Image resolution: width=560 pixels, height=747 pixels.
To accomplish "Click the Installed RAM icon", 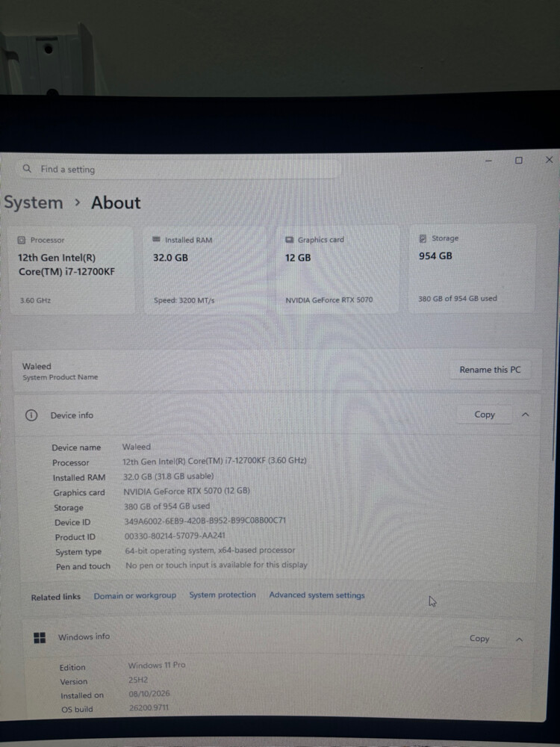I will [156, 240].
